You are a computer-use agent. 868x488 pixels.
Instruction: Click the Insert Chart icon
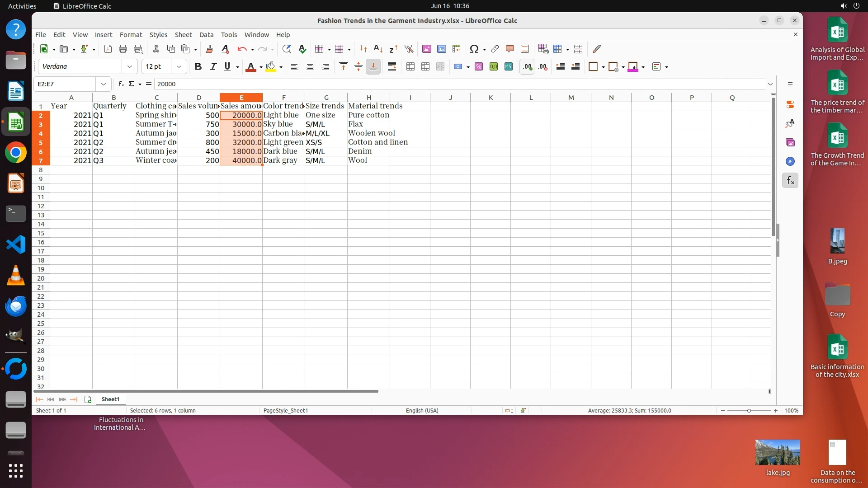(441, 49)
